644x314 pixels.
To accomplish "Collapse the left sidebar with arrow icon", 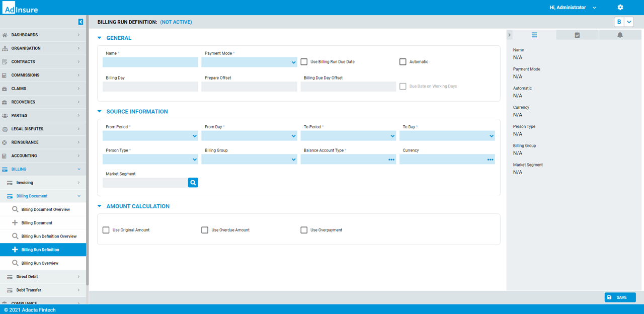I will click(x=80, y=22).
